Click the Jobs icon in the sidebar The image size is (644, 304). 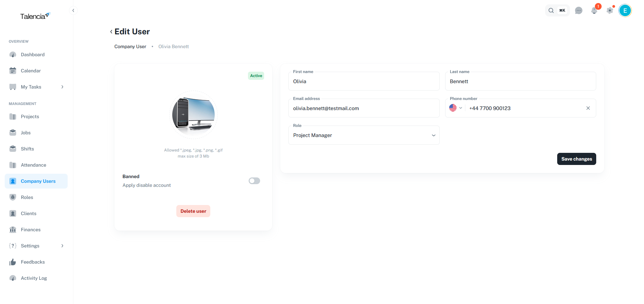[12, 132]
